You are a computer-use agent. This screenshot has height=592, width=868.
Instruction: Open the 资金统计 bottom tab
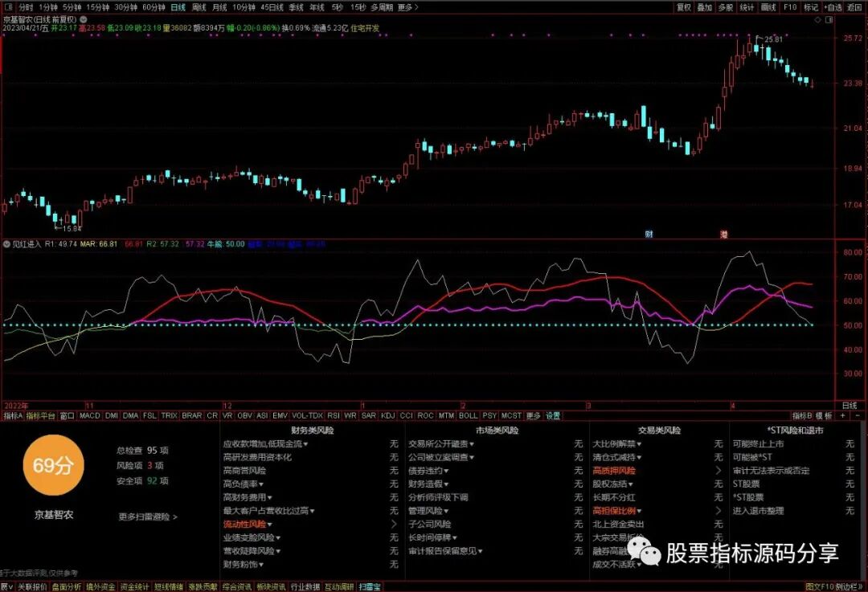(134, 586)
